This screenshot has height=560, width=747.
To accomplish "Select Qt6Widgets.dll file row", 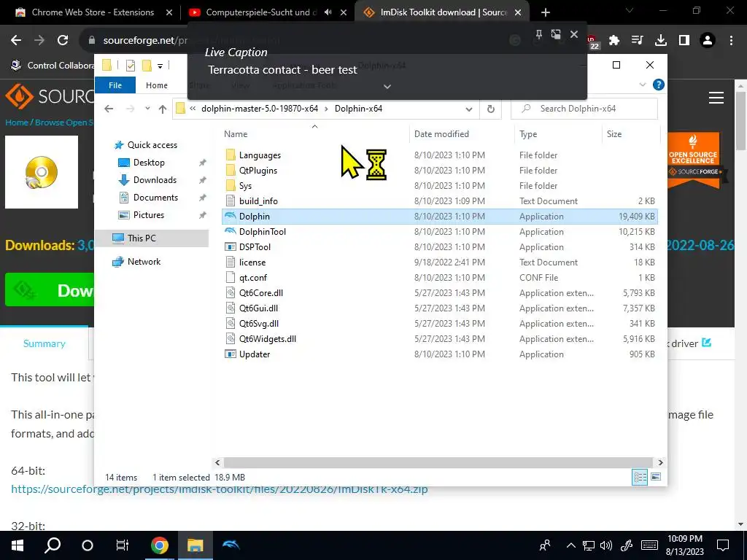I will 440,338.
